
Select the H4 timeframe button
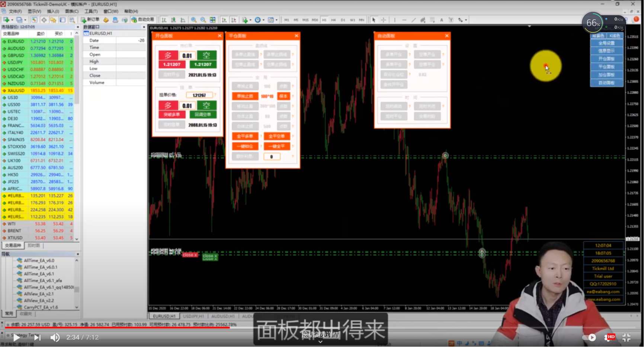(333, 20)
